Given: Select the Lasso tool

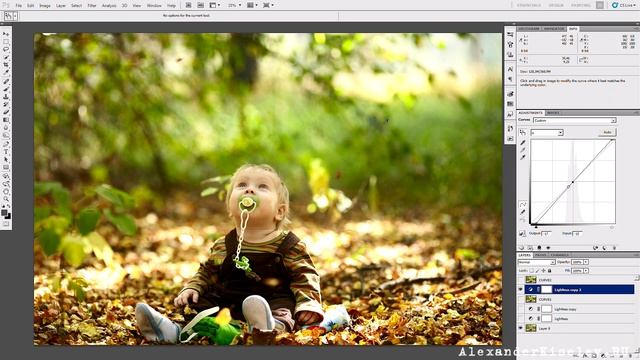Looking at the screenshot, I should click(x=6, y=49).
